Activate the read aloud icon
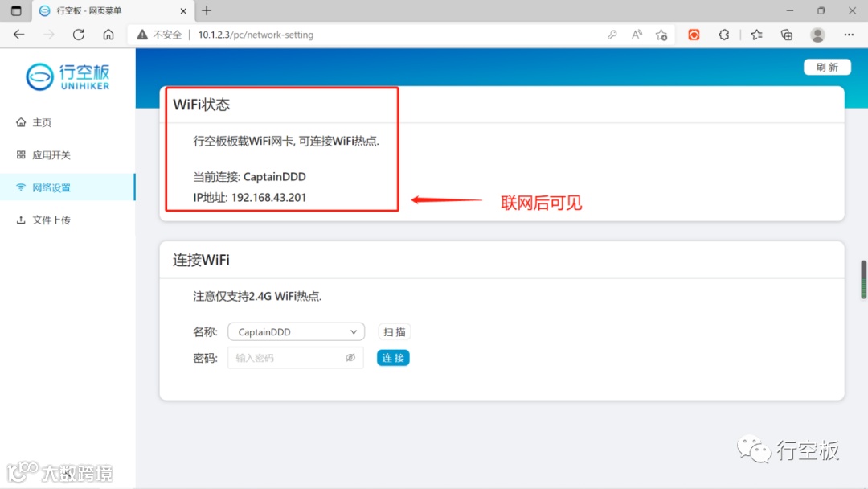Screen dimensions: 868x489 [x=637, y=35]
